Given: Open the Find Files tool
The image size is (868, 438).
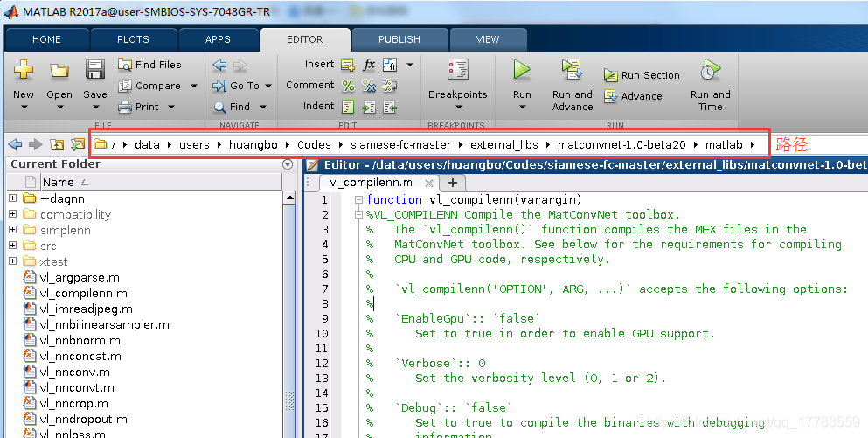Looking at the screenshot, I should pos(149,64).
